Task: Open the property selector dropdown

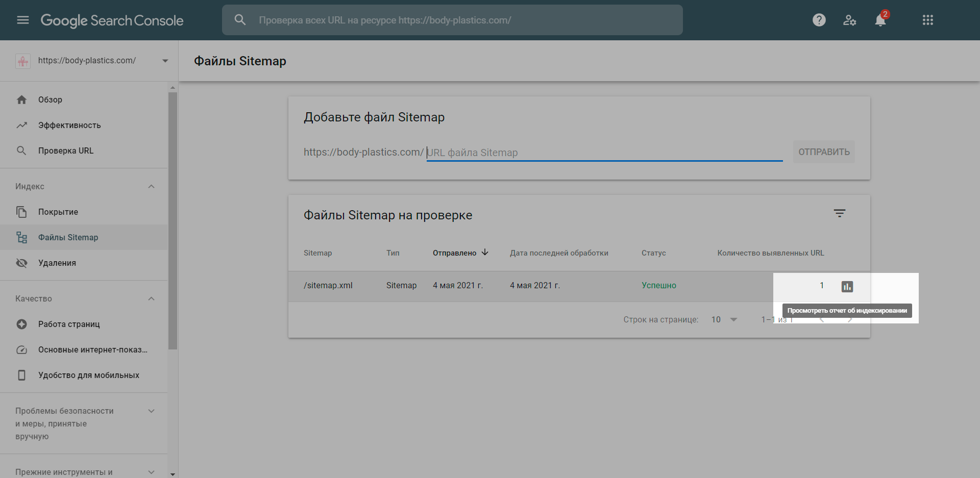Action: point(165,61)
